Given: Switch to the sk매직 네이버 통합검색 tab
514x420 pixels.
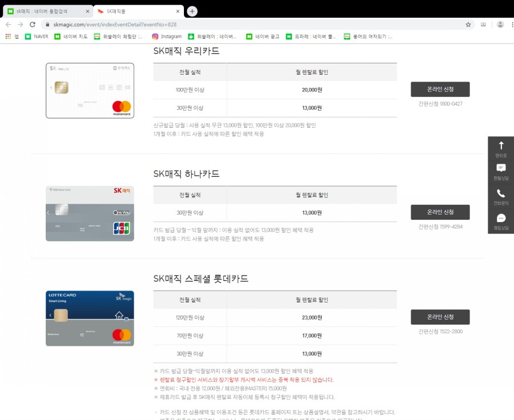Looking at the screenshot, I should pos(48,11).
